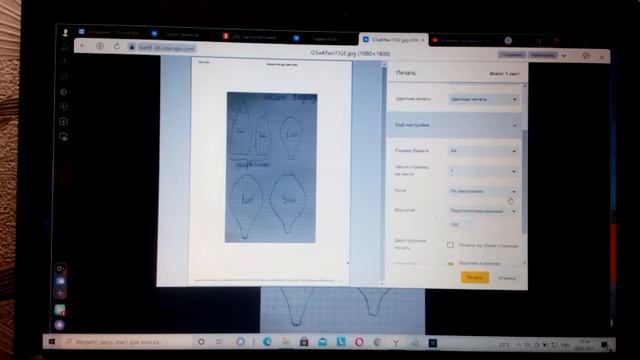Viewport: 640px width, 360px height.
Task: Open the notification center icon in system tray
Action: coord(604,345)
